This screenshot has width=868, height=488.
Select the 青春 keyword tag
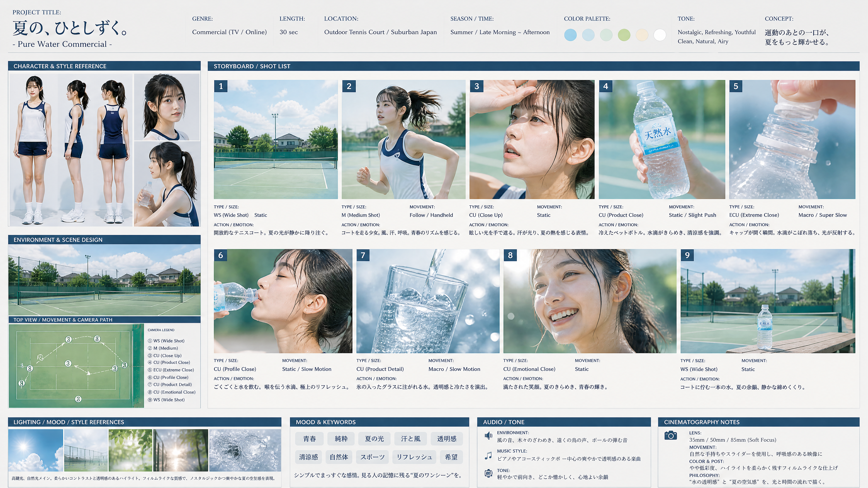pos(309,439)
